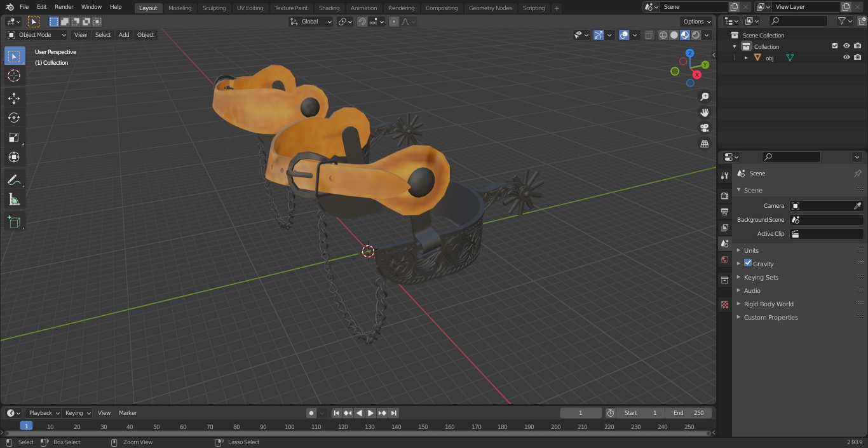Expand the obj tree item in outliner

pyautogui.click(x=746, y=58)
